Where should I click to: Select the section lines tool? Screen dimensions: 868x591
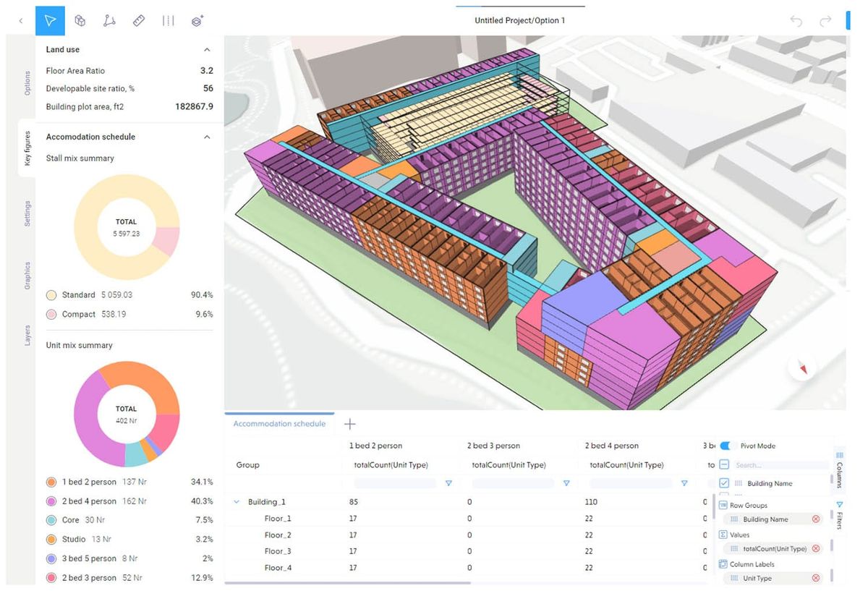pos(168,20)
